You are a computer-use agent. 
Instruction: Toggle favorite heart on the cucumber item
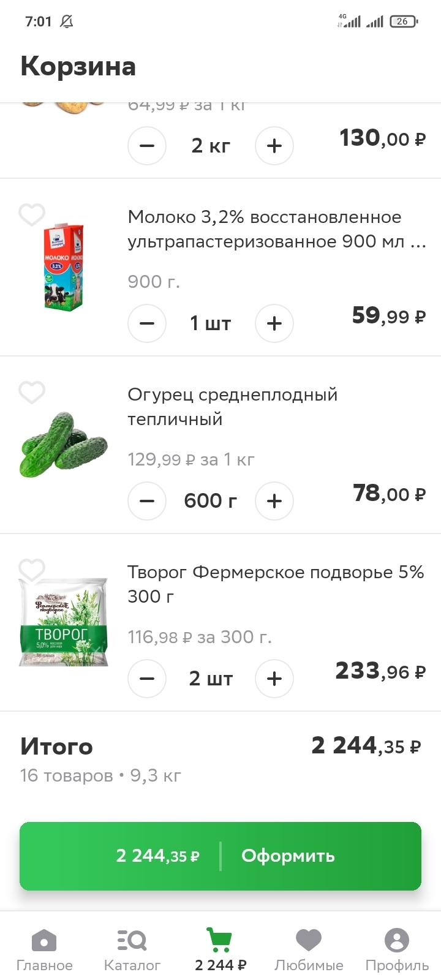(x=32, y=393)
